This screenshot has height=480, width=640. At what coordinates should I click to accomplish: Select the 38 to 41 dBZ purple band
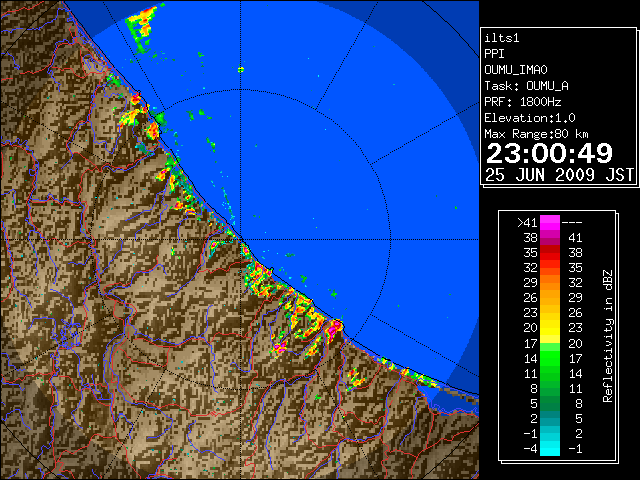click(x=550, y=238)
